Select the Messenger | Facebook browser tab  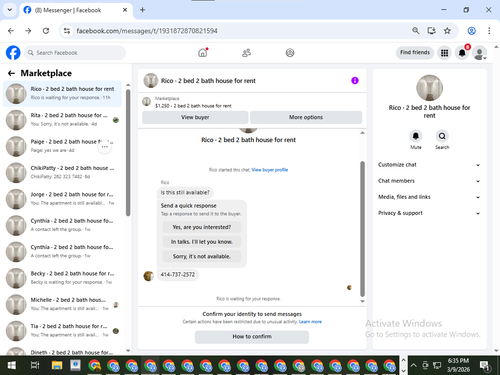(x=76, y=10)
